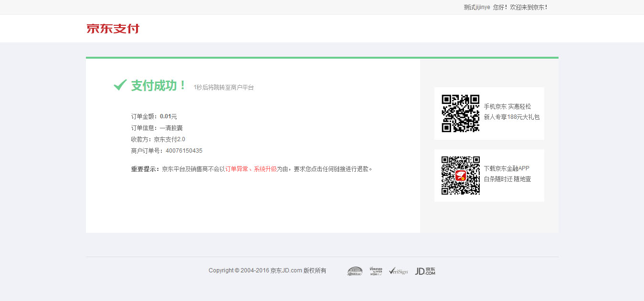Screen dimensions: 644x301
Task: Click the 下载京东金融APP text
Action: (x=506, y=168)
